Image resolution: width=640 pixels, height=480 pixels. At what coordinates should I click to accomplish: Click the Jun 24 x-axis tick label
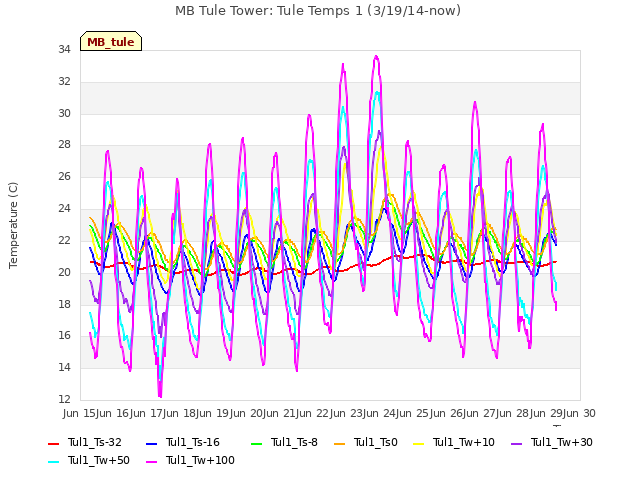coord(380,413)
